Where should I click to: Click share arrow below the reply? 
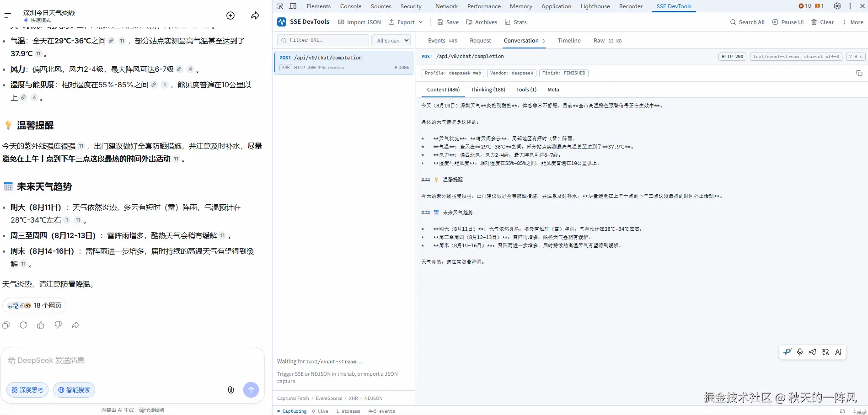75,325
